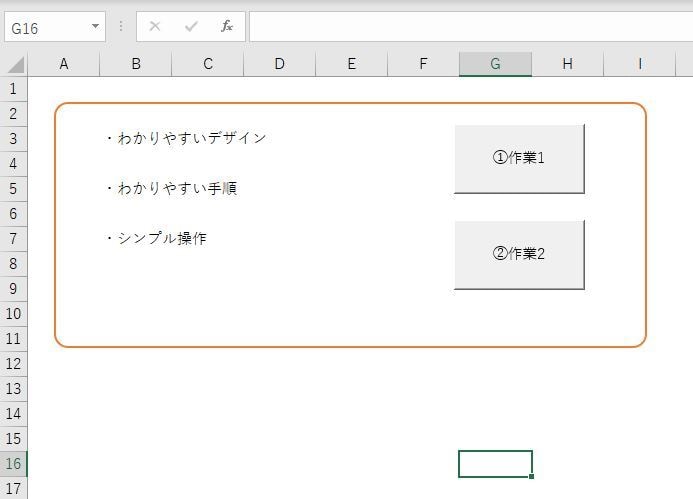Select row 9 header

(x=13, y=289)
